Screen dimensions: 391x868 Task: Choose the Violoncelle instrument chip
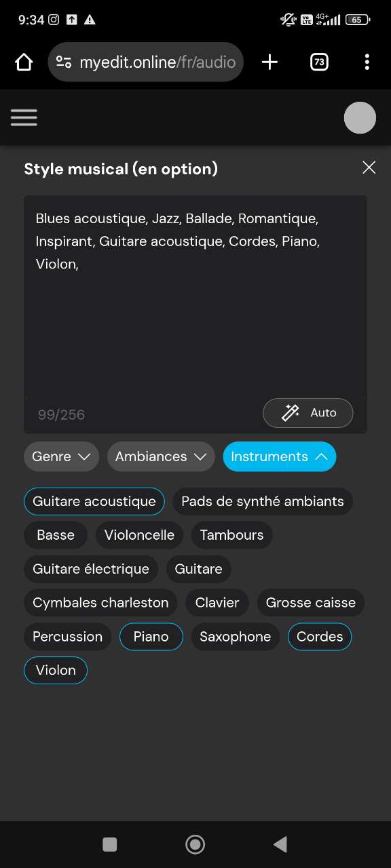coord(139,535)
